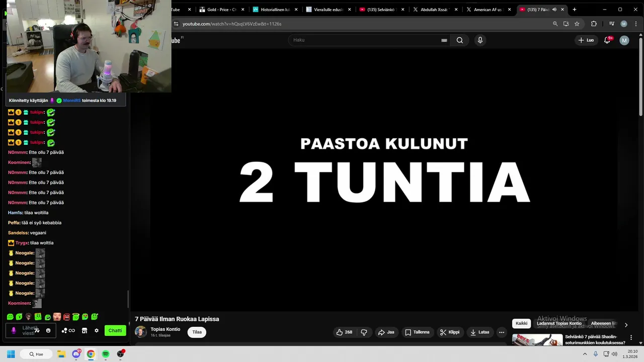644x362 pixels.
Task: View site information next to the URL
Action: point(176,24)
